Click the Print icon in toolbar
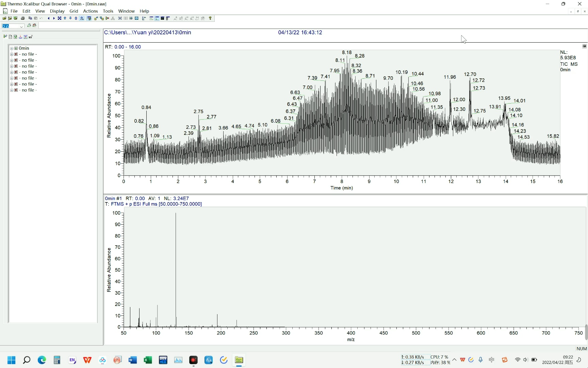Viewport: 588px width, 368px height. click(23, 18)
